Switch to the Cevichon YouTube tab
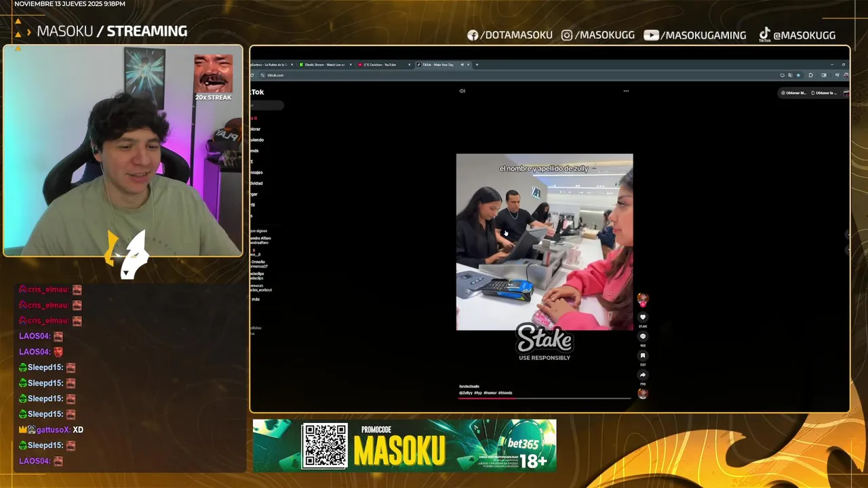 coord(384,64)
